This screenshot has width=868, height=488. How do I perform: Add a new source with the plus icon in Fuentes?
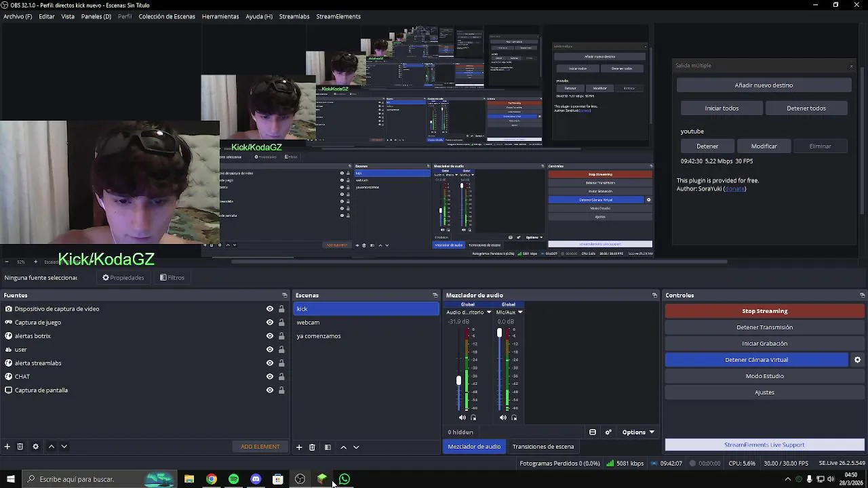click(x=7, y=447)
